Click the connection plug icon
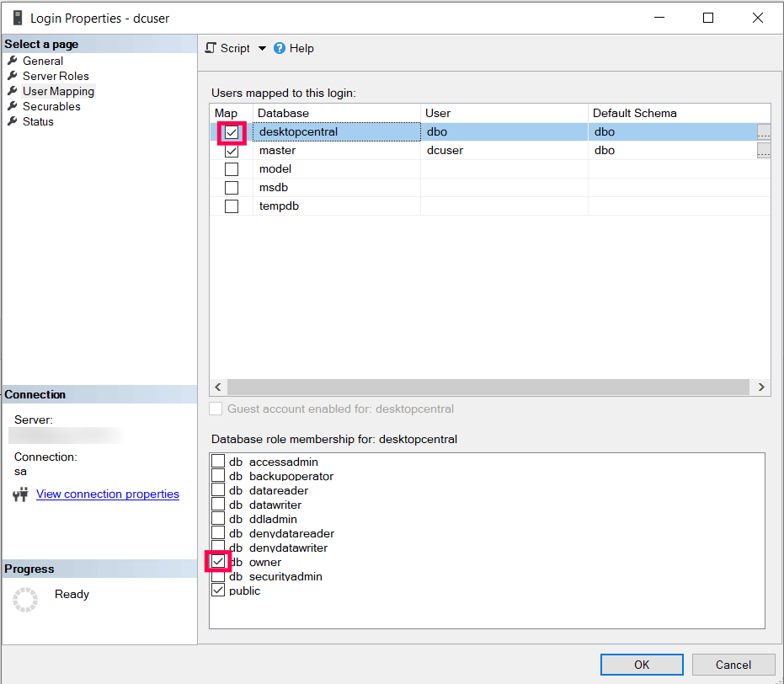 (20, 494)
